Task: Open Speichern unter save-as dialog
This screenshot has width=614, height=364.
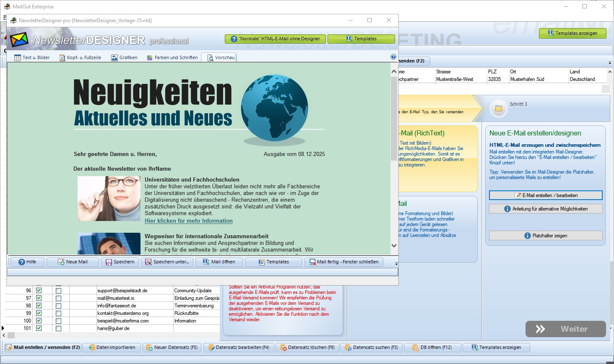Action: [167, 262]
